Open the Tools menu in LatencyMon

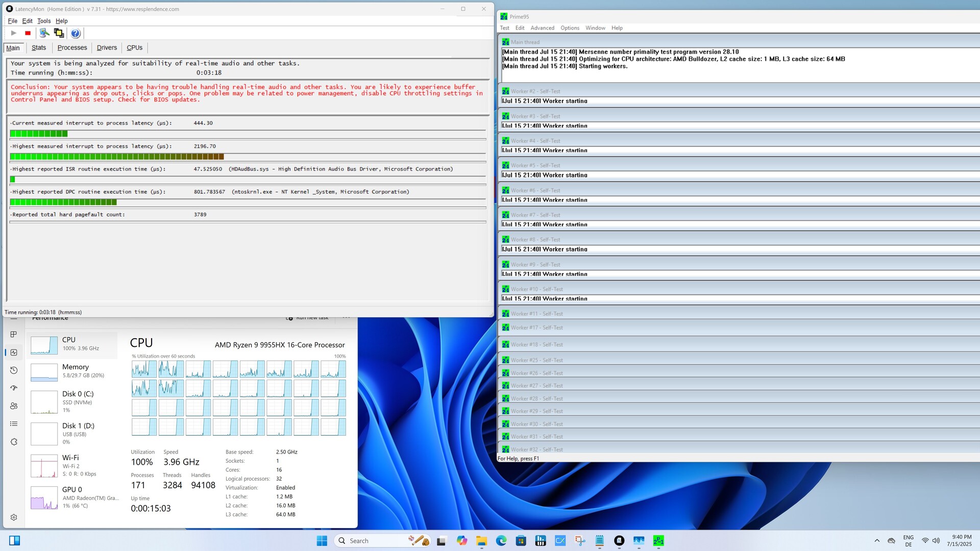click(44, 21)
